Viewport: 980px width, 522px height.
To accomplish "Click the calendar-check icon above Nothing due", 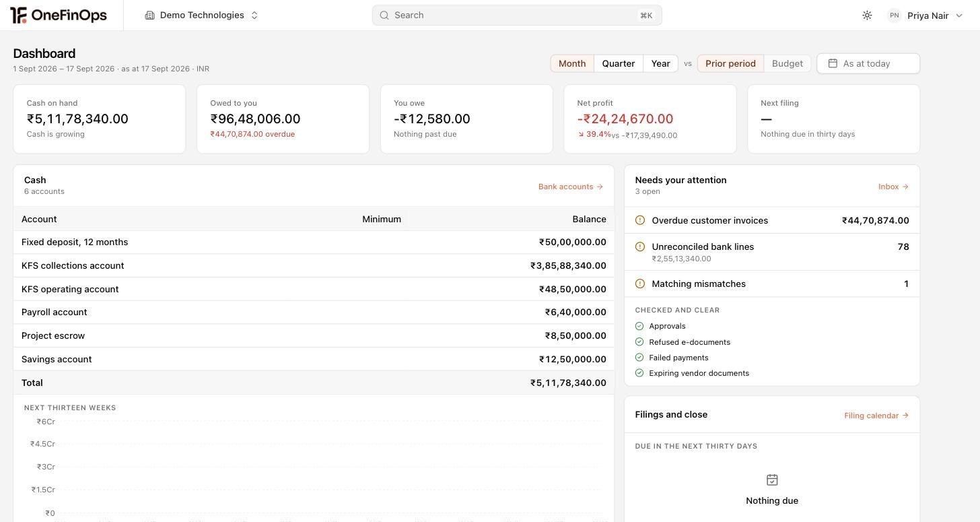I will [x=772, y=480].
